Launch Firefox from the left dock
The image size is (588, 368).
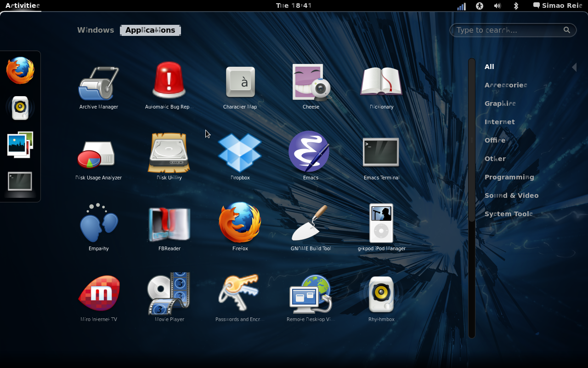[x=20, y=70]
